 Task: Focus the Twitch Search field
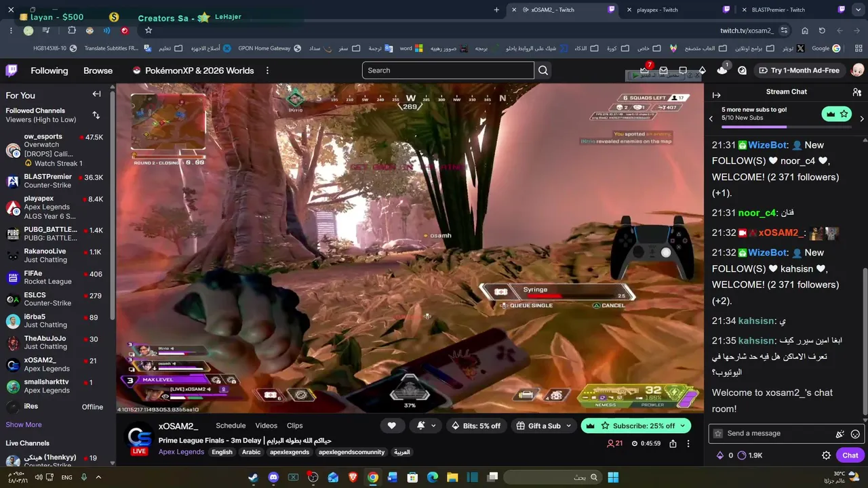(448, 70)
